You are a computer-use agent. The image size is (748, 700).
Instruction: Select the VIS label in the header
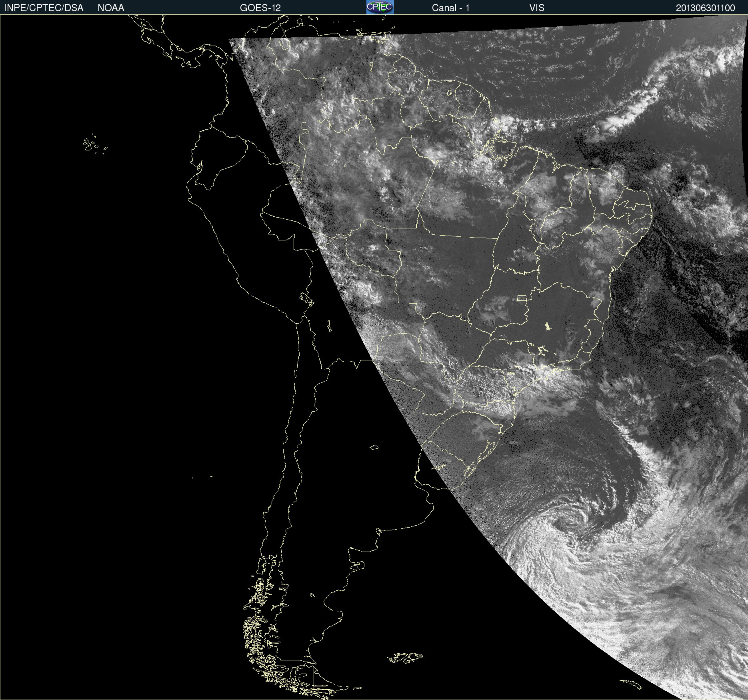click(x=537, y=8)
